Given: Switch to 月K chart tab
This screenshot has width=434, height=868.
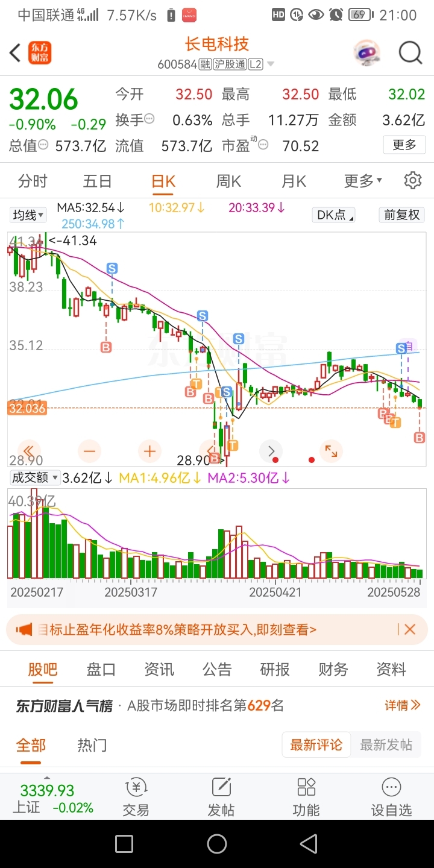Looking at the screenshot, I should coord(294,180).
